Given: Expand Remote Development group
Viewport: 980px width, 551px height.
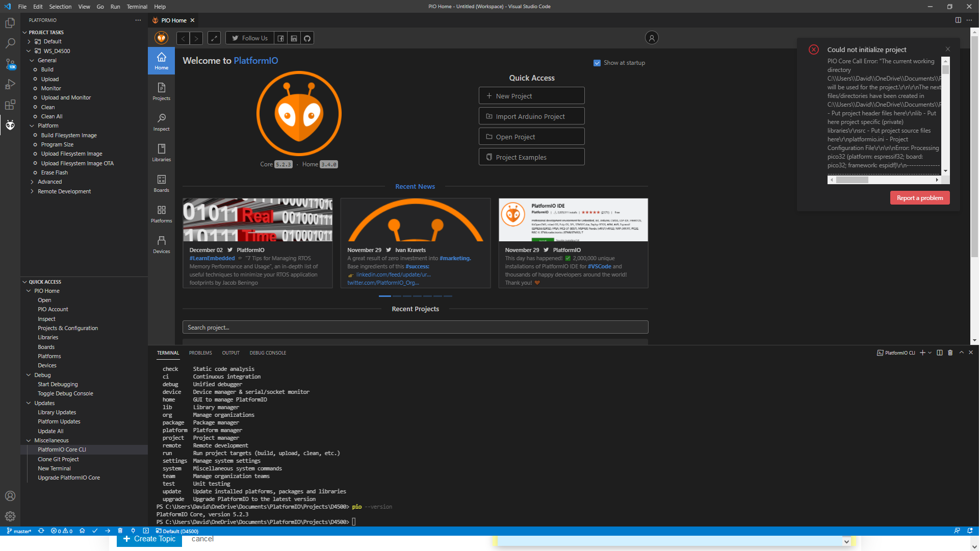Looking at the screenshot, I should 32,192.
